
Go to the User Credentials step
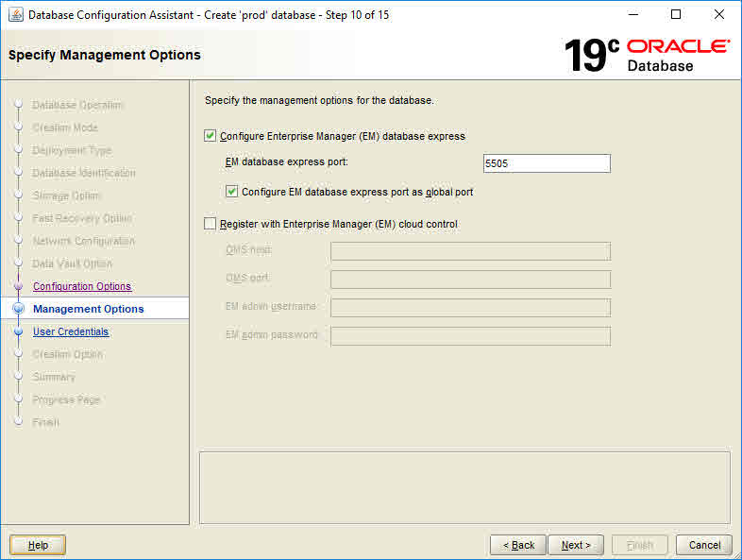click(x=71, y=331)
